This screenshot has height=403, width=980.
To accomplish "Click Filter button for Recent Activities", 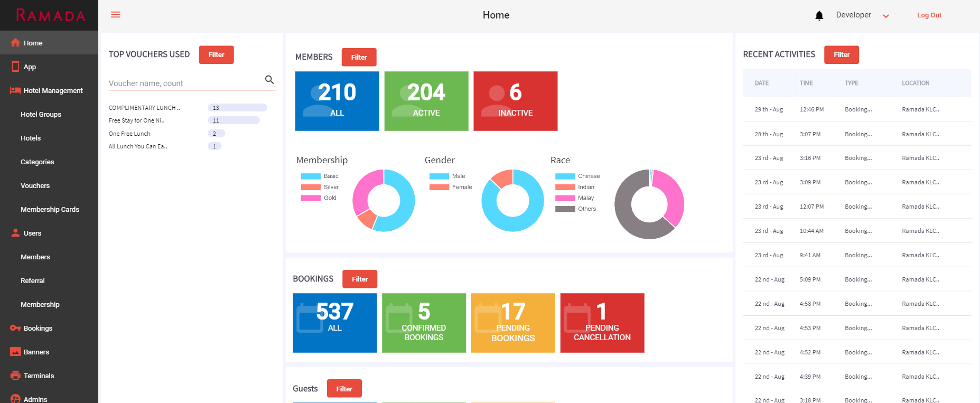I will 842,55.
